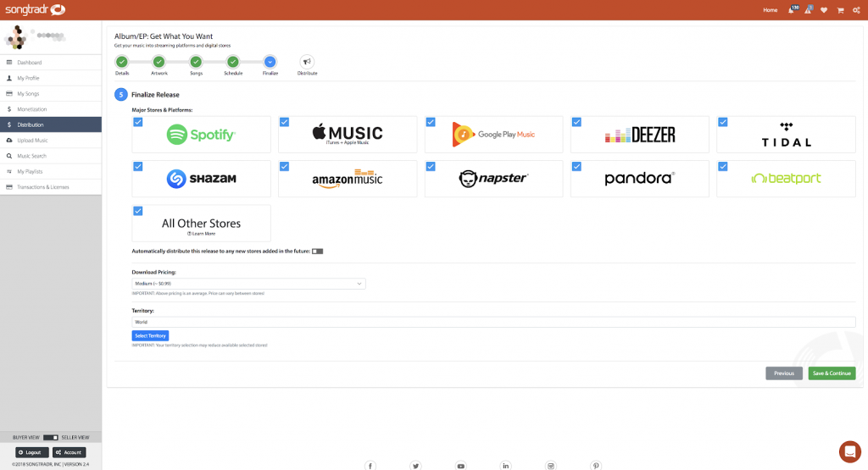Image resolution: width=868 pixels, height=470 pixels.
Task: Click the Beatport store logo
Action: [786, 178]
